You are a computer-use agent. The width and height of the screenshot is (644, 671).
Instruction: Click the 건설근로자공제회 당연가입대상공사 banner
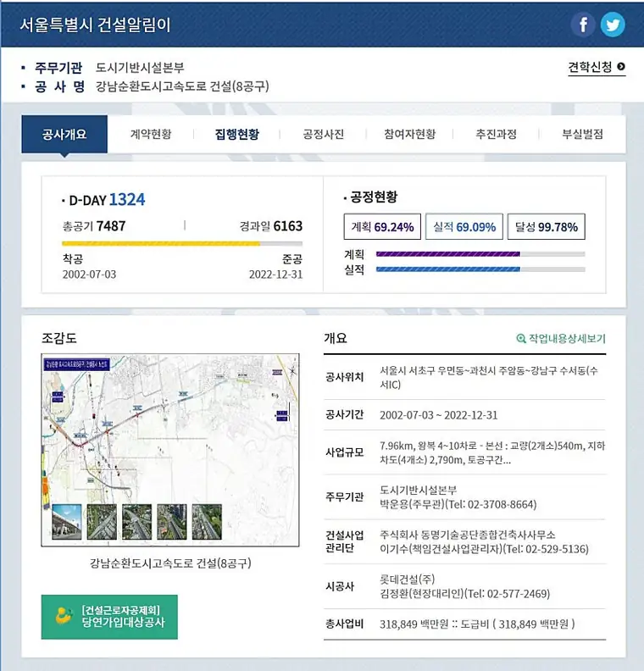[x=109, y=617]
